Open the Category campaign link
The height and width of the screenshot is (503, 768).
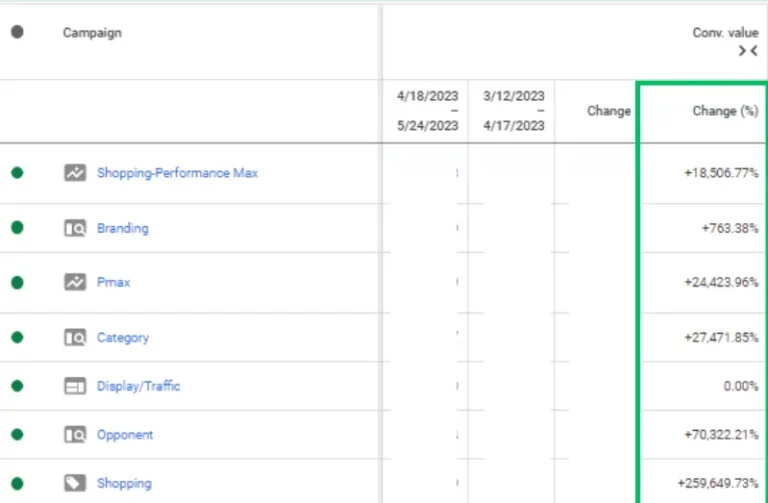[122, 338]
